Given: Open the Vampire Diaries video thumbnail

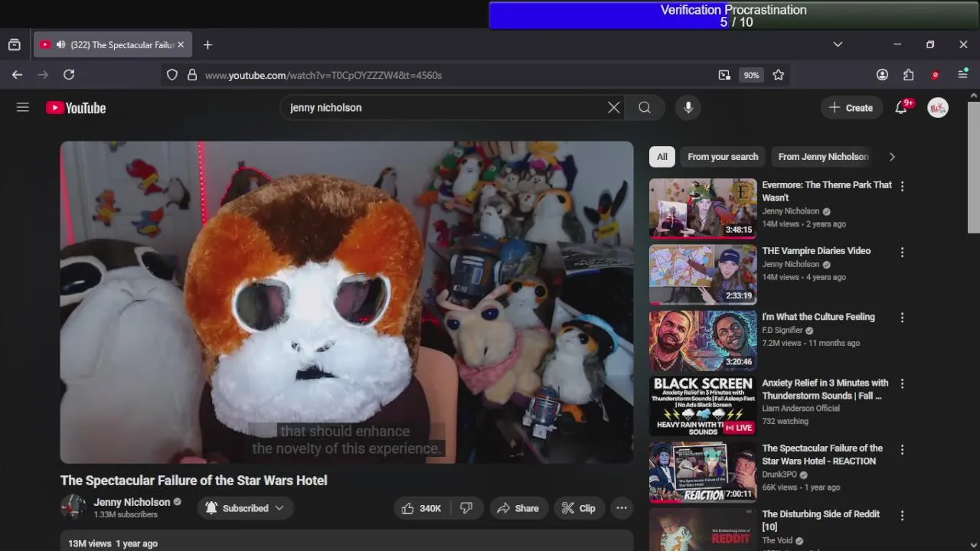Looking at the screenshot, I should (x=703, y=274).
